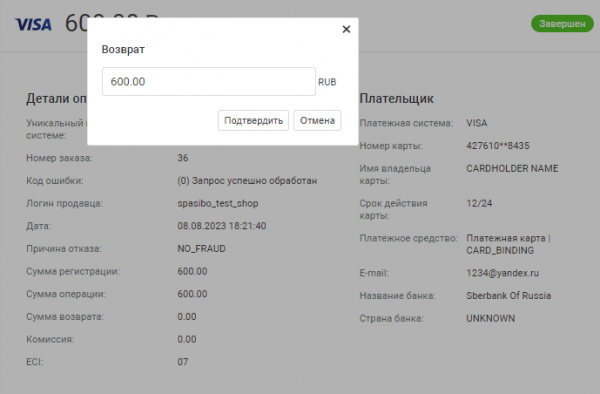This screenshot has width=600, height=394.
Task: Select the CARD_BINDING payment method text
Action: tap(500, 251)
